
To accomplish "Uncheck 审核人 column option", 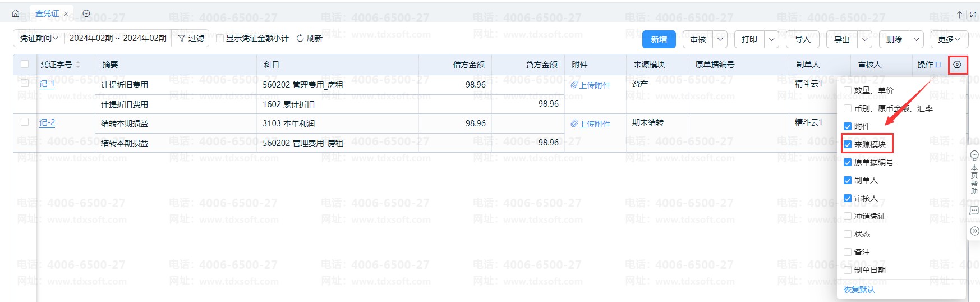I will (848, 198).
